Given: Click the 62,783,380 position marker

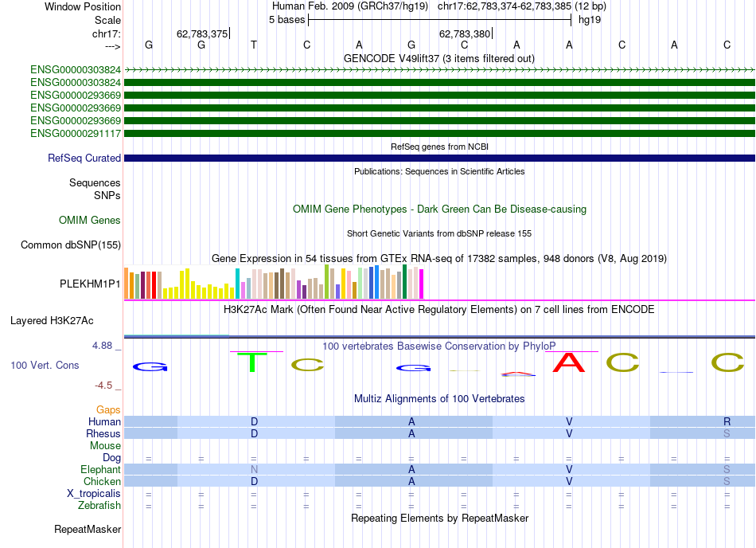Looking at the screenshot, I should 464,33.
